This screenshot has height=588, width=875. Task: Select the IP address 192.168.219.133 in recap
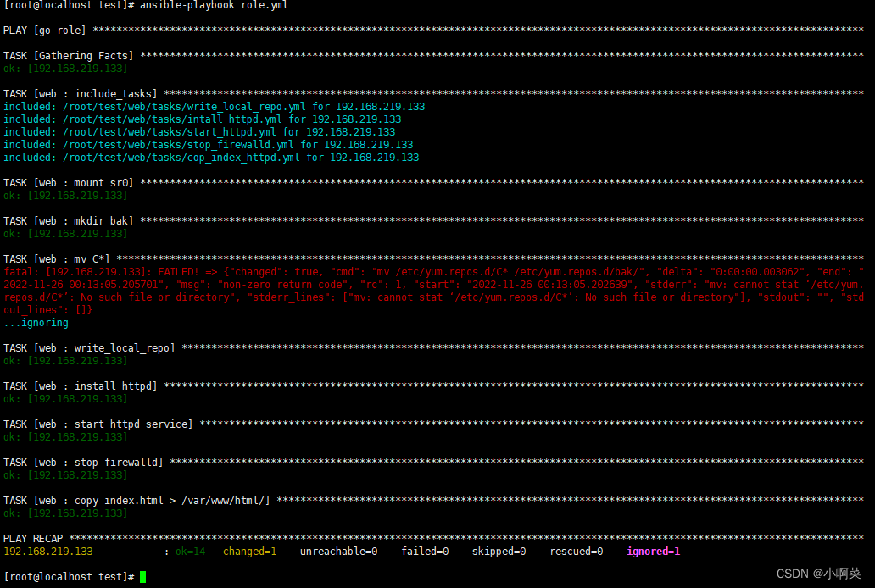[47, 551]
